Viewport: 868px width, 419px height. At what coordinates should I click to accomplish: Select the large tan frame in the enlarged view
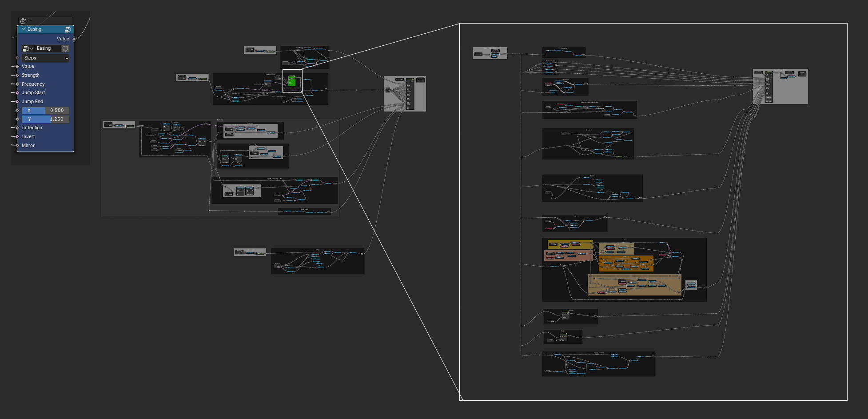634,285
